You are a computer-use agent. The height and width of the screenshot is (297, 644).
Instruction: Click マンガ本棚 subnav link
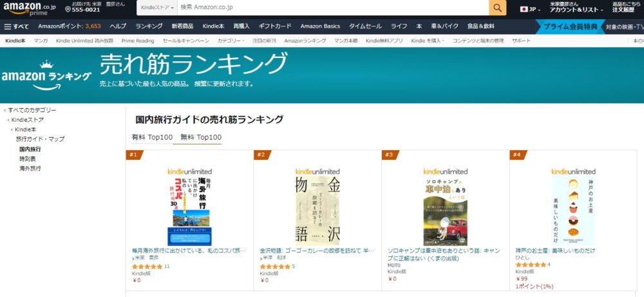346,41
